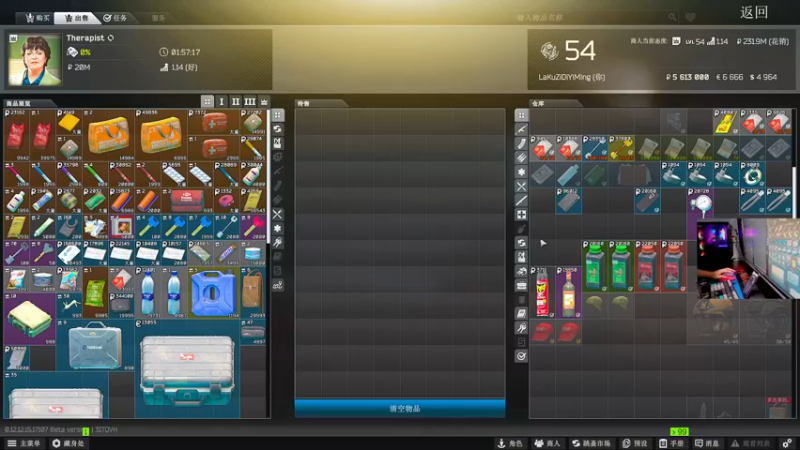Click the rouble balance ₽ 5 613 000
The height and width of the screenshot is (450, 800).
[x=687, y=77]
